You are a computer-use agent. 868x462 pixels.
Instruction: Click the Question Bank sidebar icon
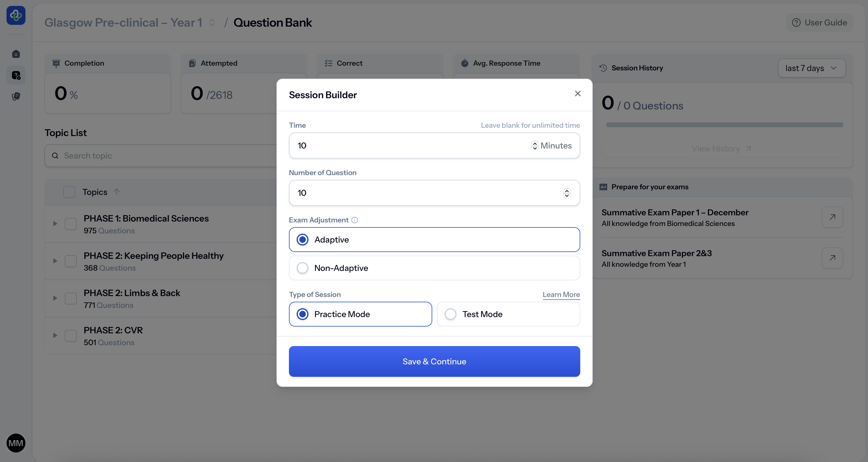coord(16,75)
